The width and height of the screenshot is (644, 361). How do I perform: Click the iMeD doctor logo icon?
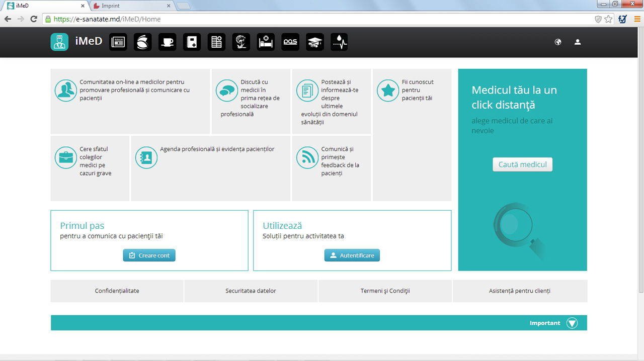(x=59, y=42)
